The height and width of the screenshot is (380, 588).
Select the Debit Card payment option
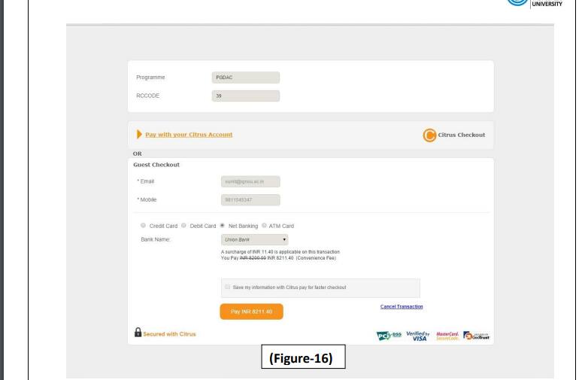tap(185, 225)
